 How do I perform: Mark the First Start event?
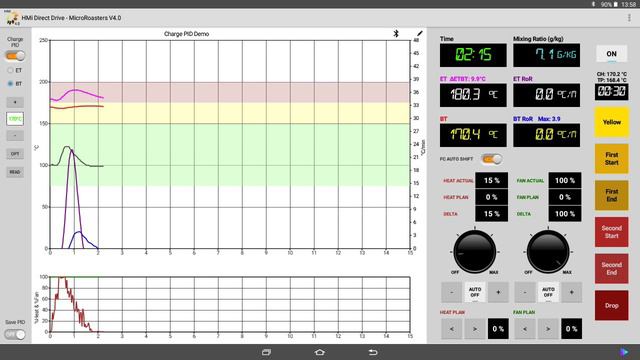click(611, 158)
